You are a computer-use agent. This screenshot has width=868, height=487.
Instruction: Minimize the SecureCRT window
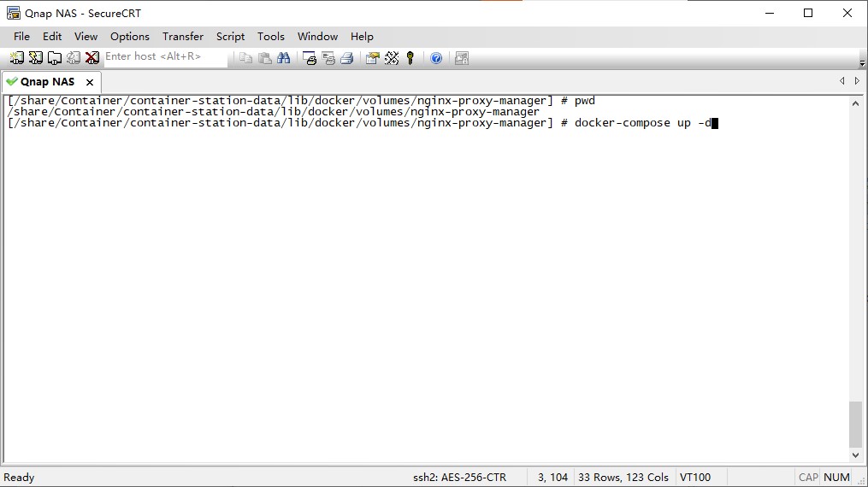(770, 13)
